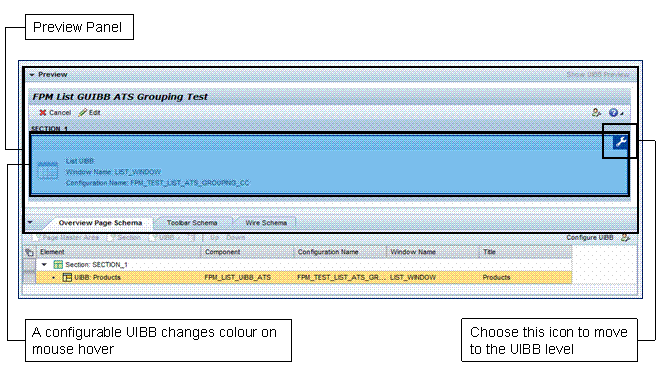Collapse the schema panel arrow left of tabs
Screen dimensions: 662x374
coord(30,222)
